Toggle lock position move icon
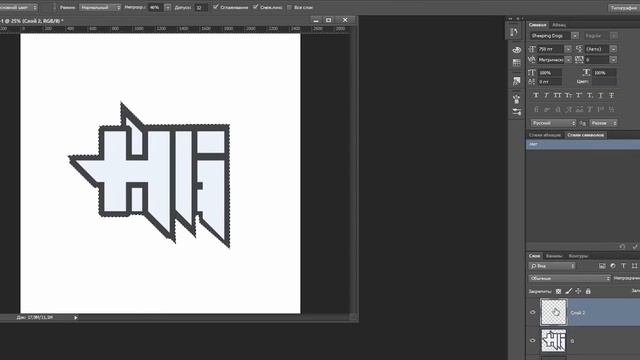Viewport: 640px width, 360px height. click(578, 291)
